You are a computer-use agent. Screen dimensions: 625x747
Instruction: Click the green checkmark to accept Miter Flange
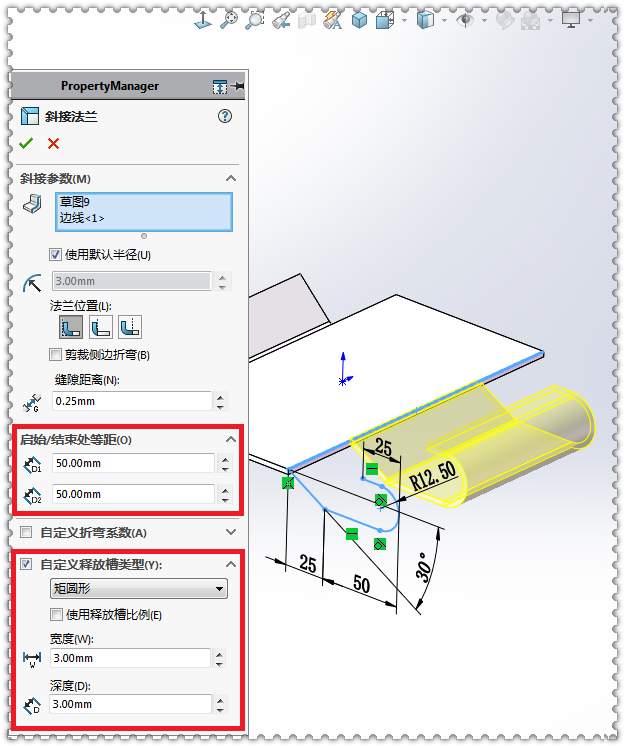(26, 143)
